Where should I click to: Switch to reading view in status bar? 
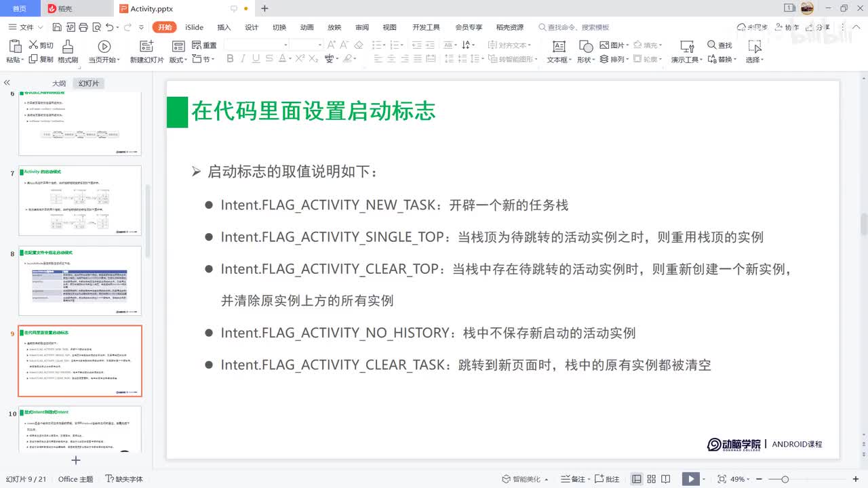tap(667, 479)
